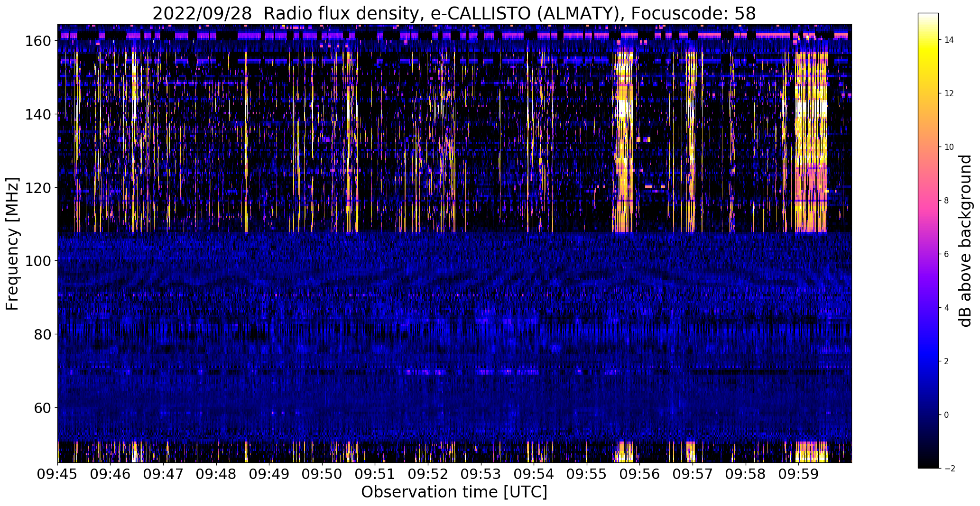
Task: Click the bright burst near 09:59
Action: (x=811, y=142)
